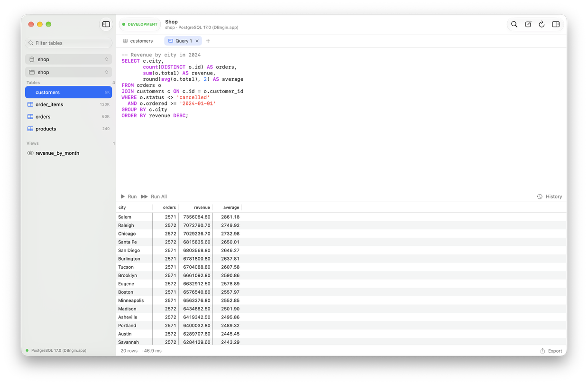The image size is (588, 384).
Task: Open the shop database dropdown
Action: tap(69, 59)
